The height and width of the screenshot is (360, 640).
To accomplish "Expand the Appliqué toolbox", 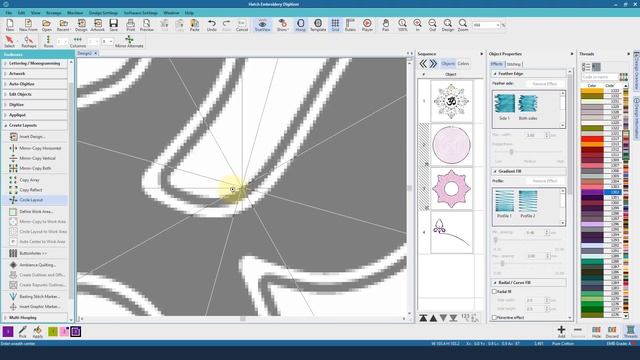I will tap(35, 115).
